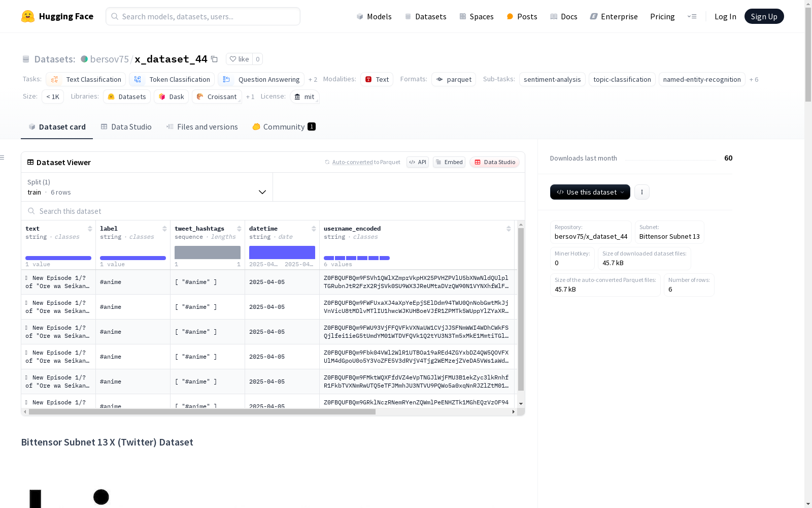Click the mit license tag
The image size is (812, 508).
[x=304, y=97]
